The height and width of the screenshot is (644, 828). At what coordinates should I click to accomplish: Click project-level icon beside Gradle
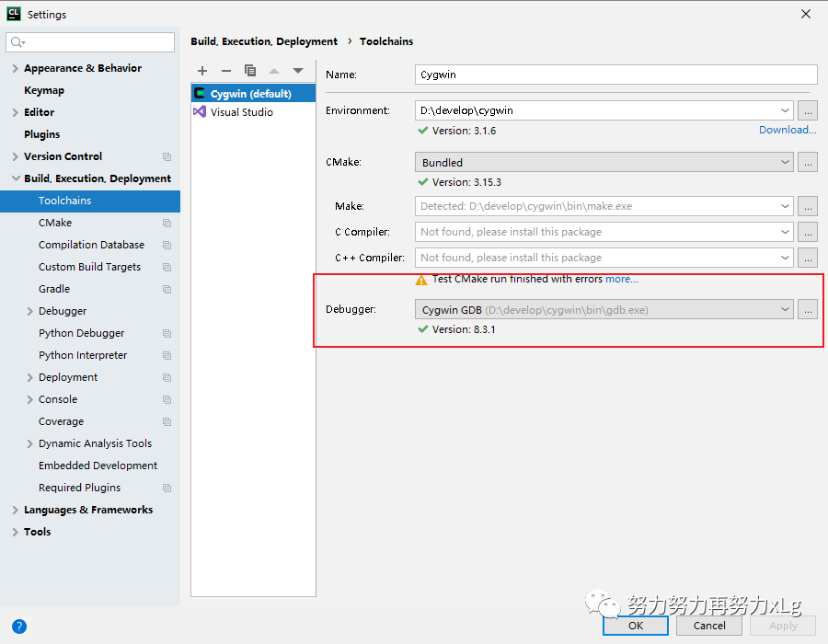pyautogui.click(x=167, y=289)
